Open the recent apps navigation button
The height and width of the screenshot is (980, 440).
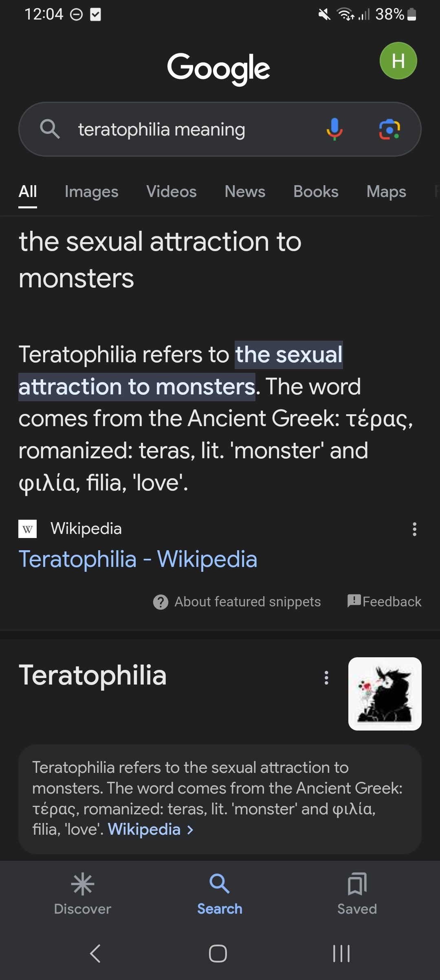coord(341,953)
